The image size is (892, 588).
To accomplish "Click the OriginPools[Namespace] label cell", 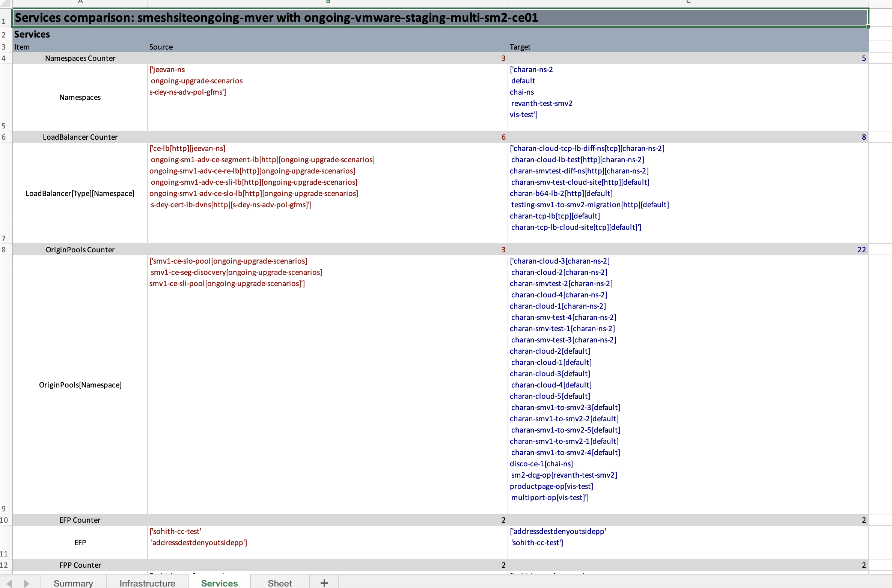I will [80, 385].
